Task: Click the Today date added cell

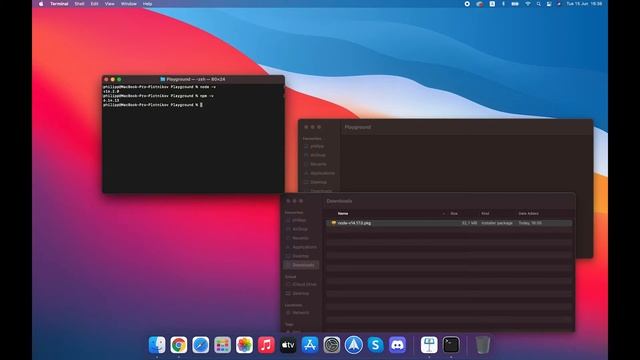Action: coord(530,223)
